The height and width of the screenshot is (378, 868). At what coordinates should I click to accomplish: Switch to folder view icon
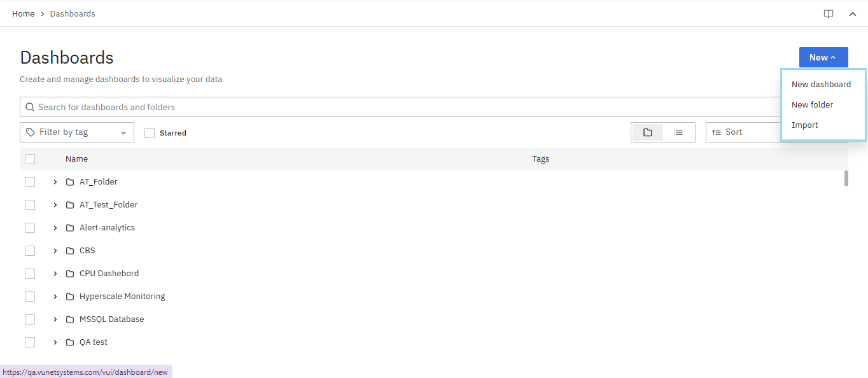click(x=648, y=132)
